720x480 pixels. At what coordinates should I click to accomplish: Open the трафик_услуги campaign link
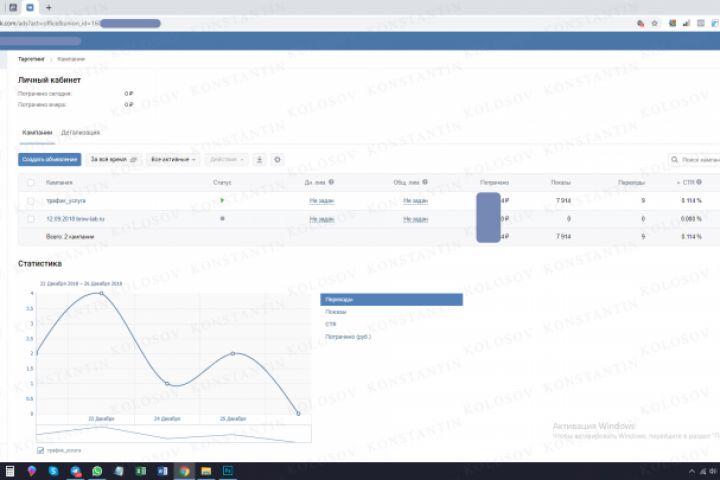(x=66, y=201)
